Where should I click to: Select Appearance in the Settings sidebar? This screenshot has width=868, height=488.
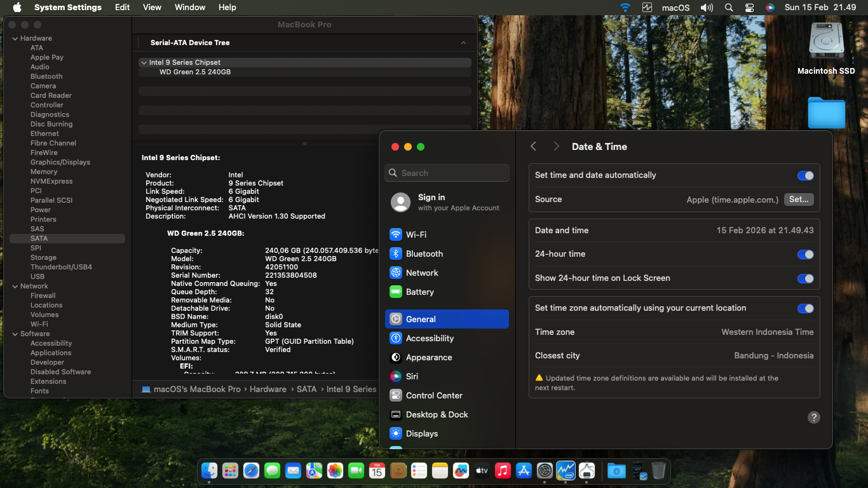tap(447, 357)
